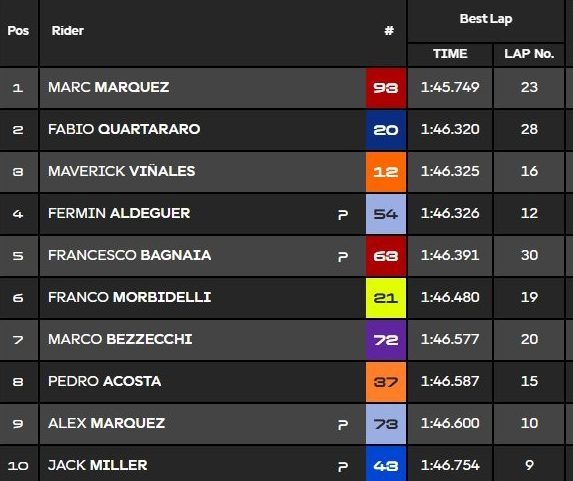
Task: Click the pit icon next to Fermin Aldeguer
Action: click(x=343, y=214)
